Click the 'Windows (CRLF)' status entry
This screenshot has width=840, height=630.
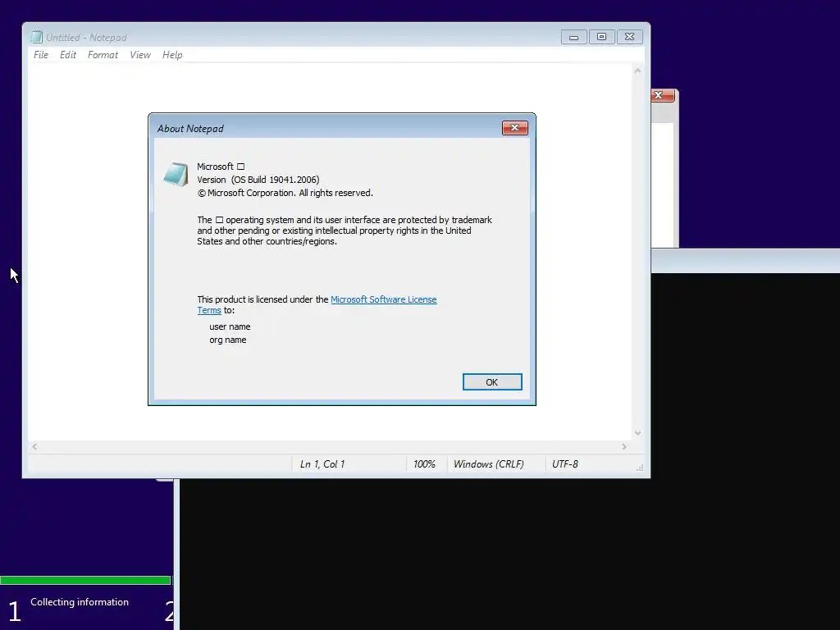pyautogui.click(x=489, y=464)
